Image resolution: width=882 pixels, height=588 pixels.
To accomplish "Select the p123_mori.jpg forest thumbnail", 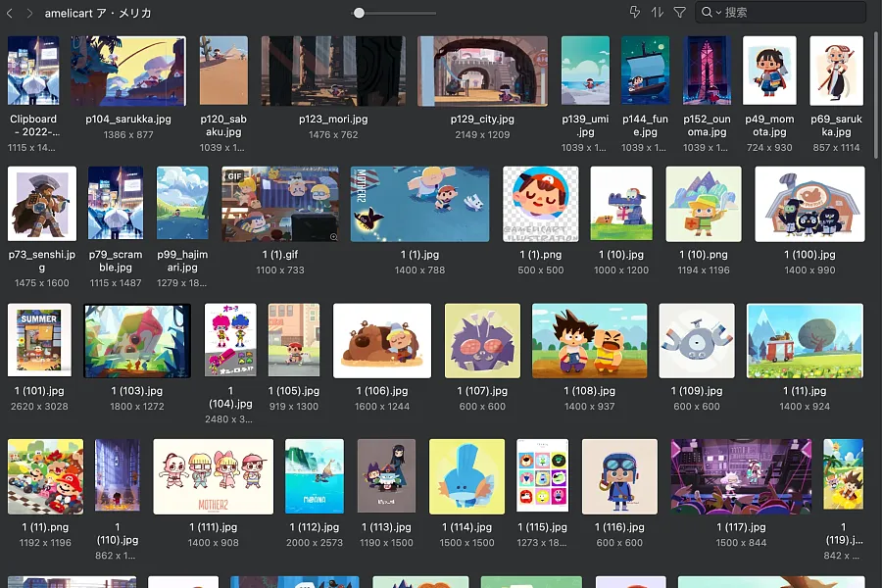I will tap(333, 71).
